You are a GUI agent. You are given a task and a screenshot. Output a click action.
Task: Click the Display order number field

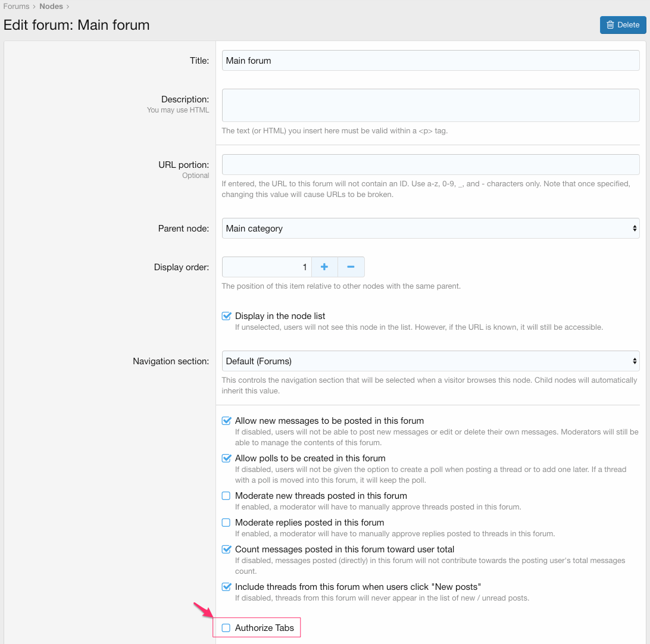click(x=266, y=267)
